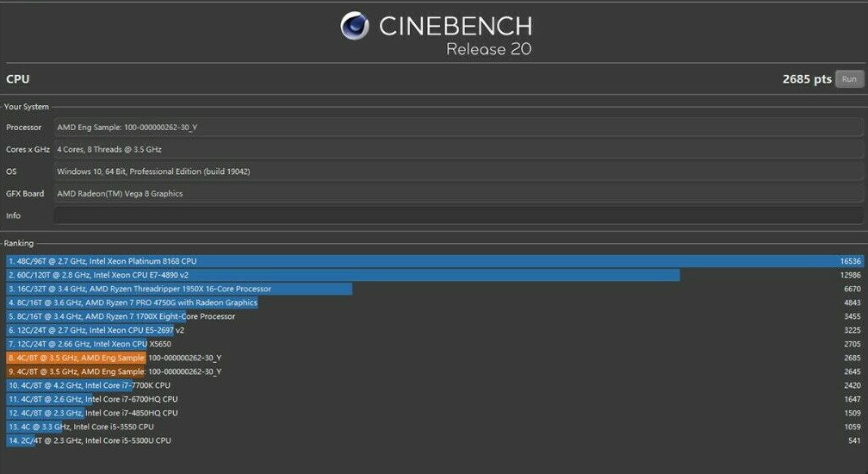
Task: Select the Xeon E7-4890 v2 ranking row
Action: click(435, 275)
